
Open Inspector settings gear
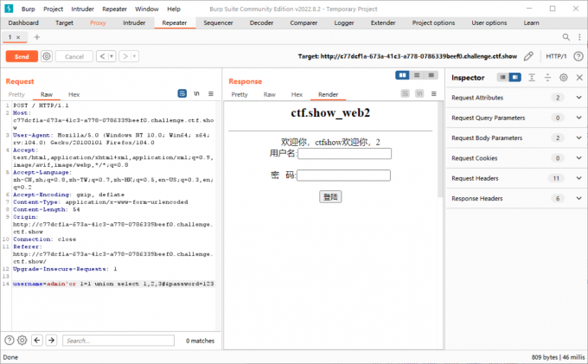(563, 77)
